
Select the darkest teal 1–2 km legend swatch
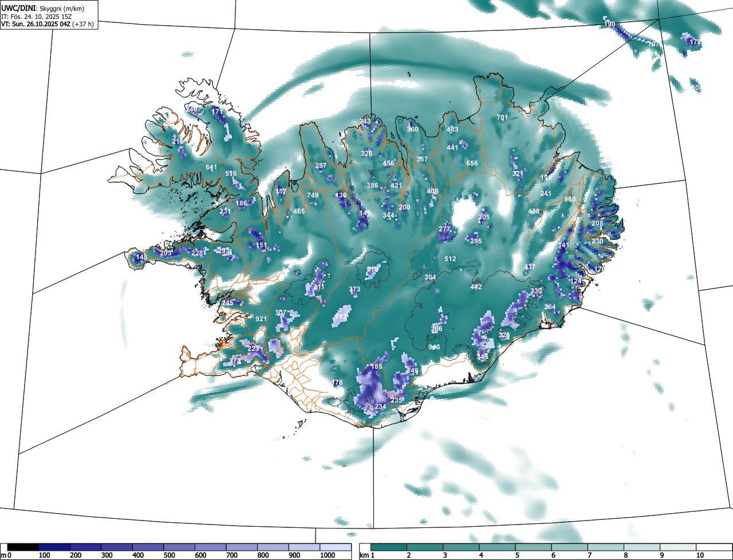(x=389, y=547)
